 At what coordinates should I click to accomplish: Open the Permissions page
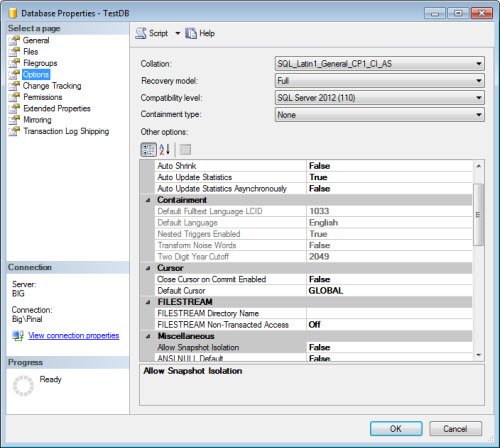click(x=43, y=97)
